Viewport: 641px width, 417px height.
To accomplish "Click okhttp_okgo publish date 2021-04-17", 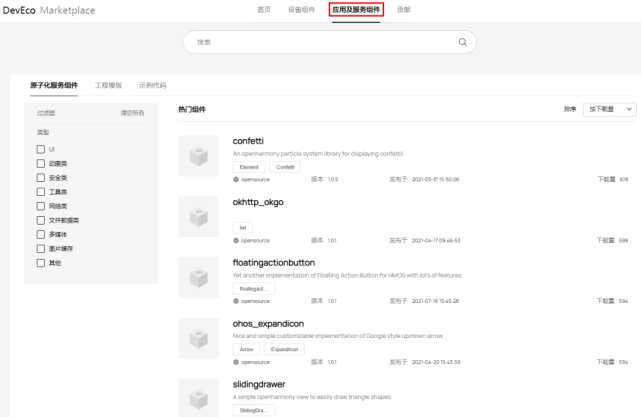I will [x=436, y=240].
